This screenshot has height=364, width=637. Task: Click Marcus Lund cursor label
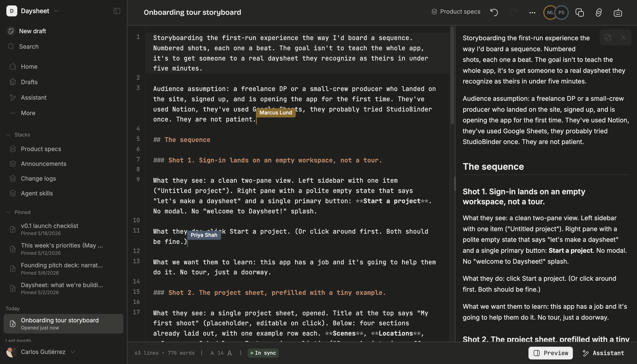tap(276, 113)
